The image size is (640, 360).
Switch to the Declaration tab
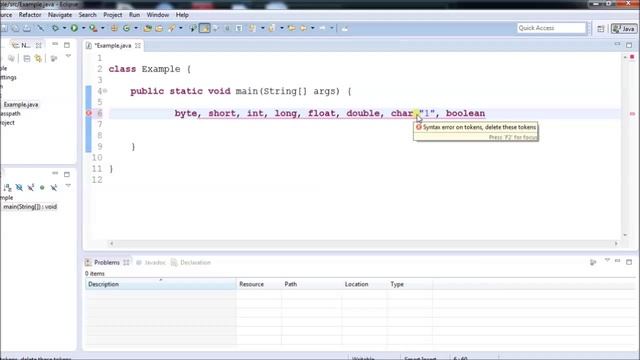coord(191,262)
